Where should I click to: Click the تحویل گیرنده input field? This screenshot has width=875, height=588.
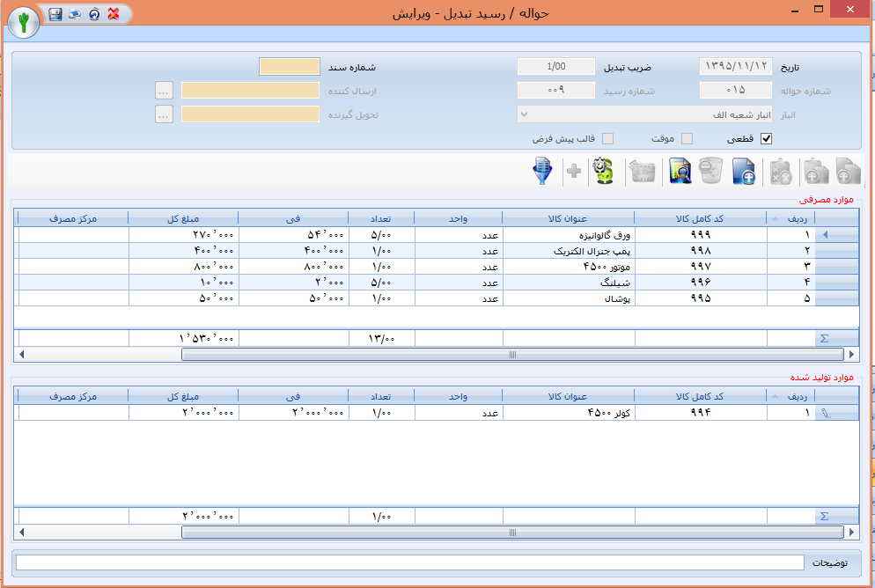coord(250,114)
